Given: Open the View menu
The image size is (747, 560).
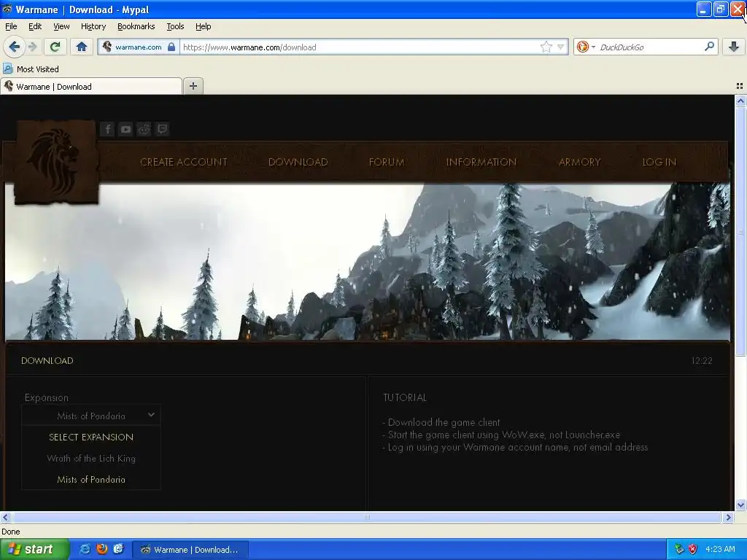Looking at the screenshot, I should pos(61,26).
